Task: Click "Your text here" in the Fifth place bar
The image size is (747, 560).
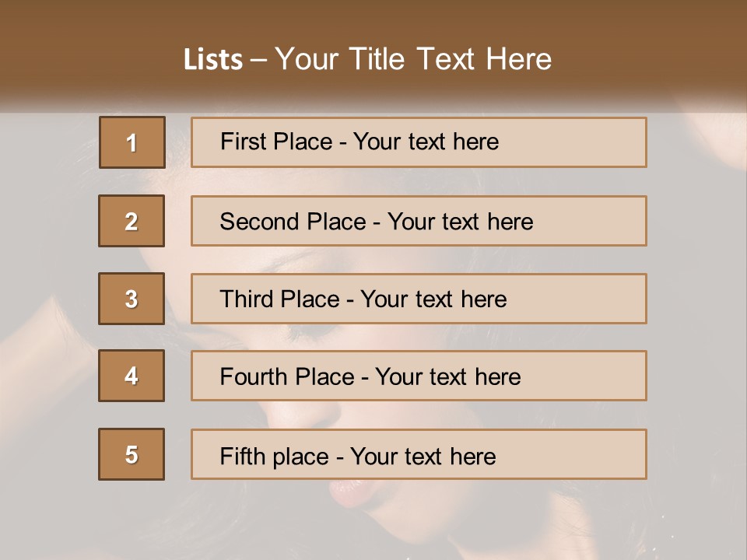Action: pos(423,456)
